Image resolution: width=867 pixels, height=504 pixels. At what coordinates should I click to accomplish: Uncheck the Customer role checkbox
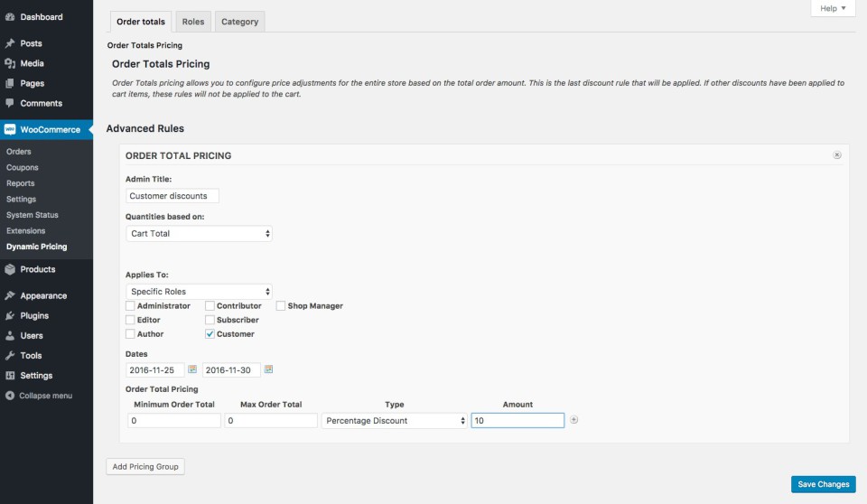[x=210, y=334]
